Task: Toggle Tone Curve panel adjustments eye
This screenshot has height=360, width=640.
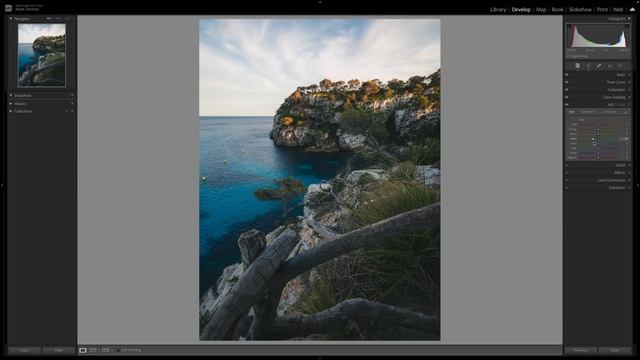Action: click(x=567, y=82)
